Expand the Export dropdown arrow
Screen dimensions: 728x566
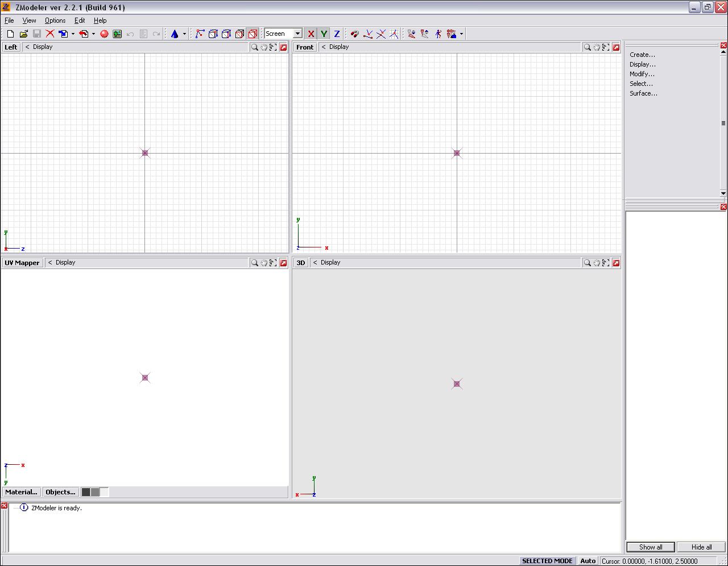coord(93,34)
